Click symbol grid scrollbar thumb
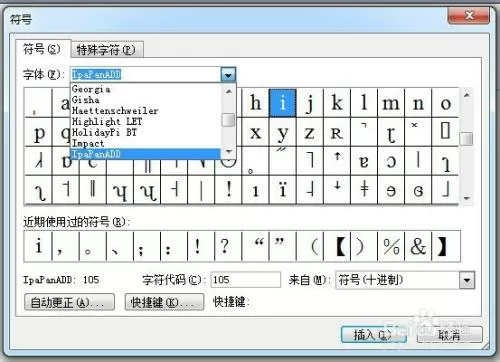This screenshot has width=500, height=362. point(466,139)
